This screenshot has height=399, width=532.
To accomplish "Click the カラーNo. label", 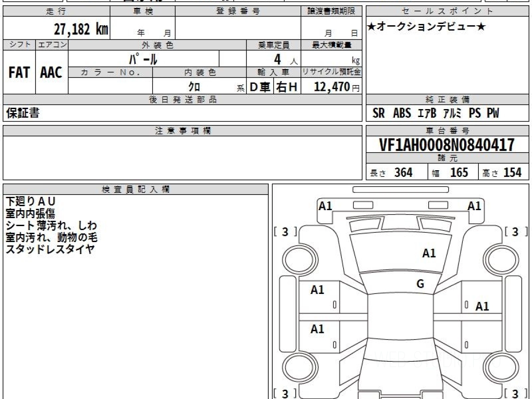I will [x=110, y=72].
